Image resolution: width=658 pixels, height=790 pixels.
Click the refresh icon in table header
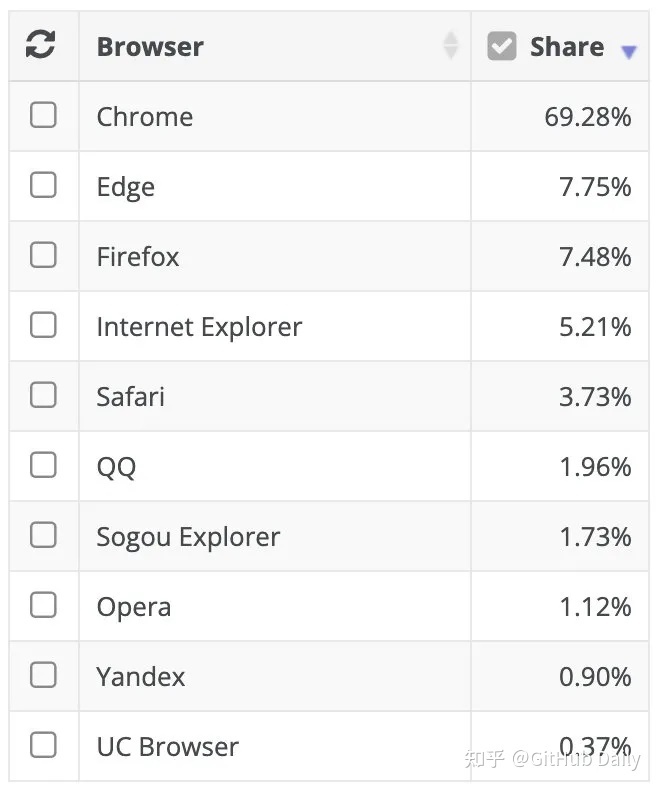(x=40, y=44)
